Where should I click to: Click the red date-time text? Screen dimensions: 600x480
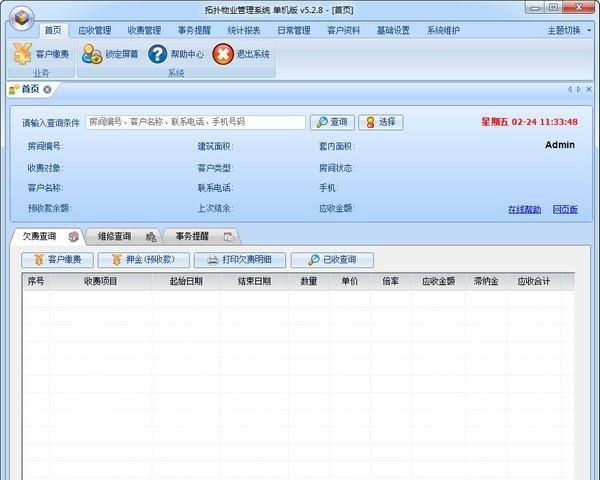coord(529,122)
